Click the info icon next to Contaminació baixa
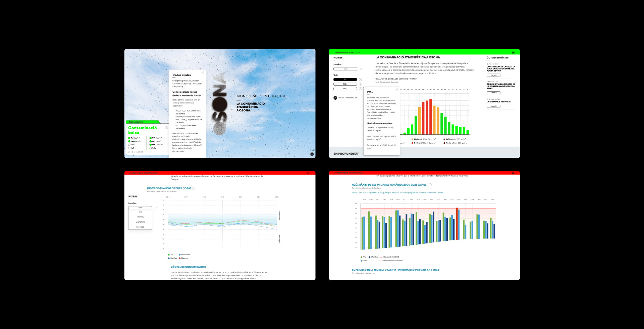 166,128
